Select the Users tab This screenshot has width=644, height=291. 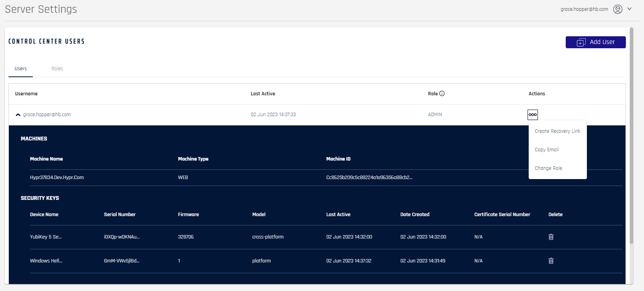[x=21, y=69]
